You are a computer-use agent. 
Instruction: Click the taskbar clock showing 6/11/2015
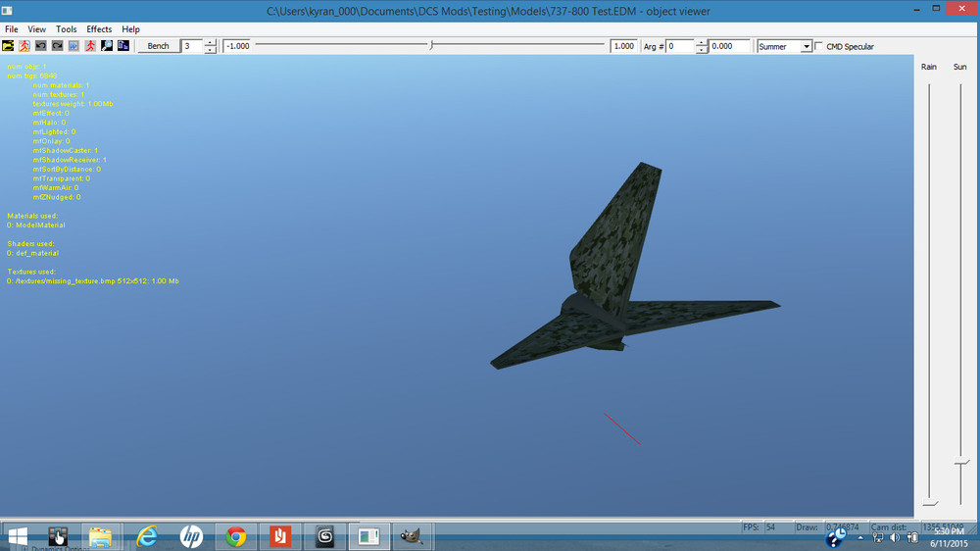948,538
